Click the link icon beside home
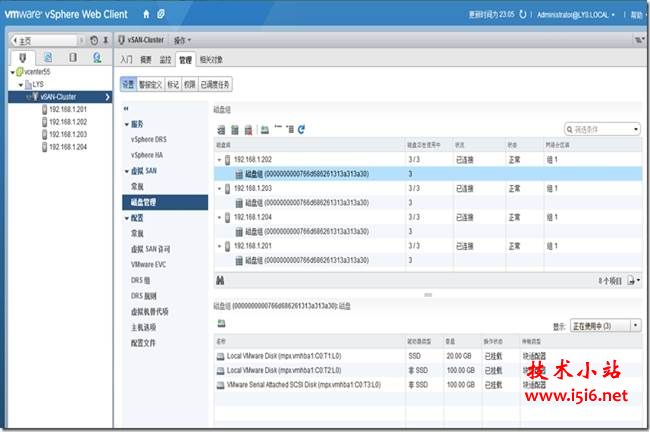 click(160, 14)
